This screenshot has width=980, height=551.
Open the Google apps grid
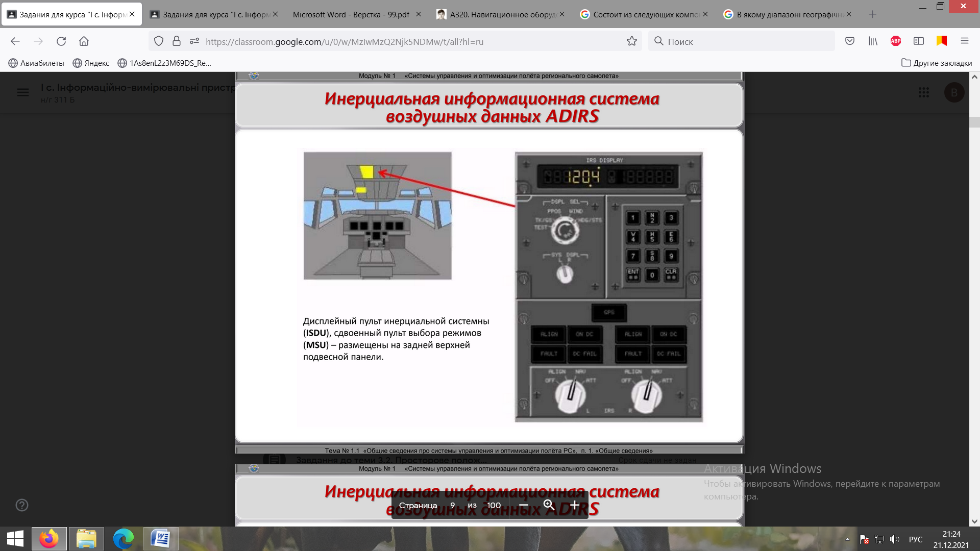click(924, 92)
